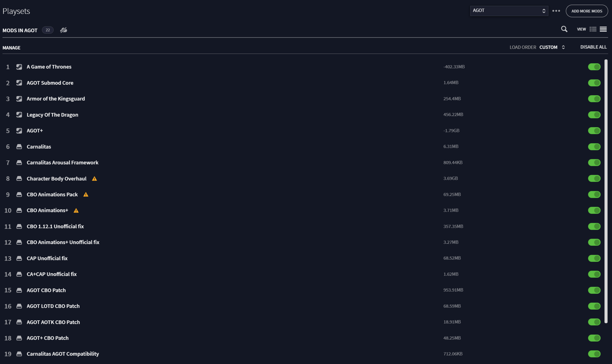The image size is (612, 364).
Task: Click the drive icon beside Carnalitas Arousal Framework
Action: click(x=19, y=163)
